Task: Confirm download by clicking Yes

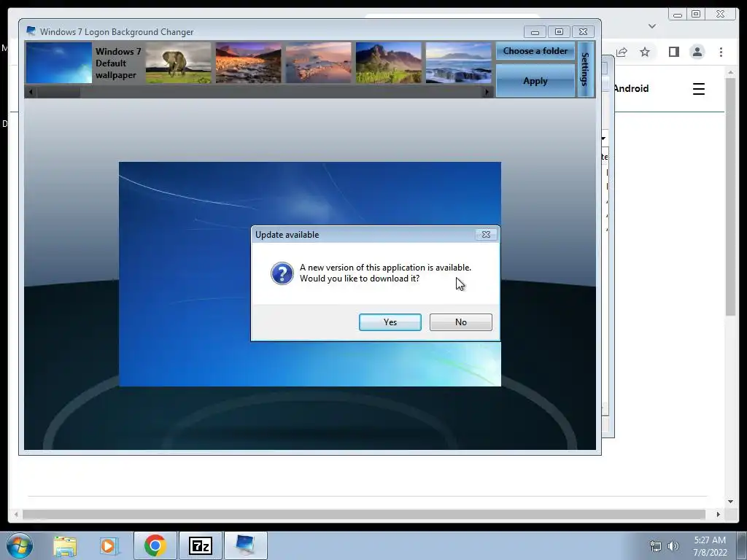Action: click(390, 322)
